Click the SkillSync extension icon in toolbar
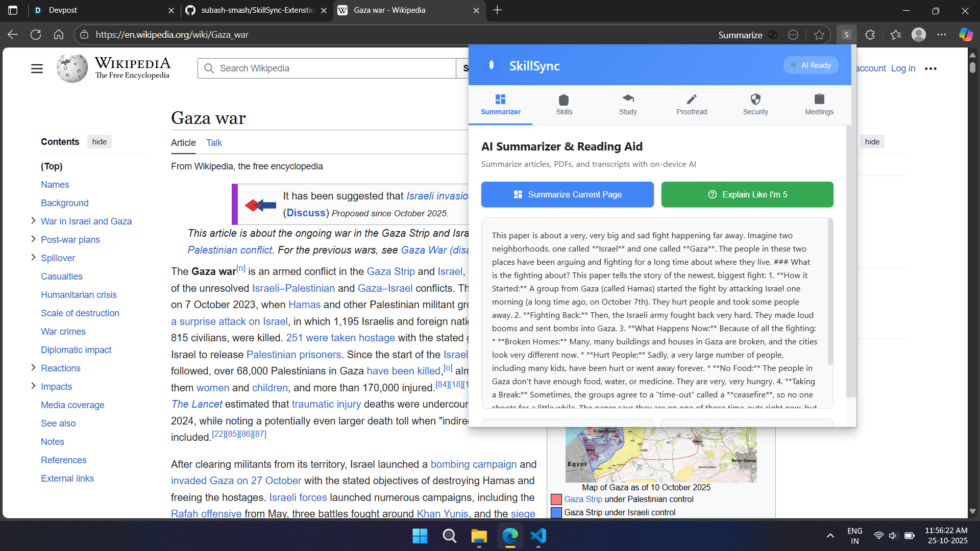The width and height of the screenshot is (980, 551). click(x=846, y=35)
